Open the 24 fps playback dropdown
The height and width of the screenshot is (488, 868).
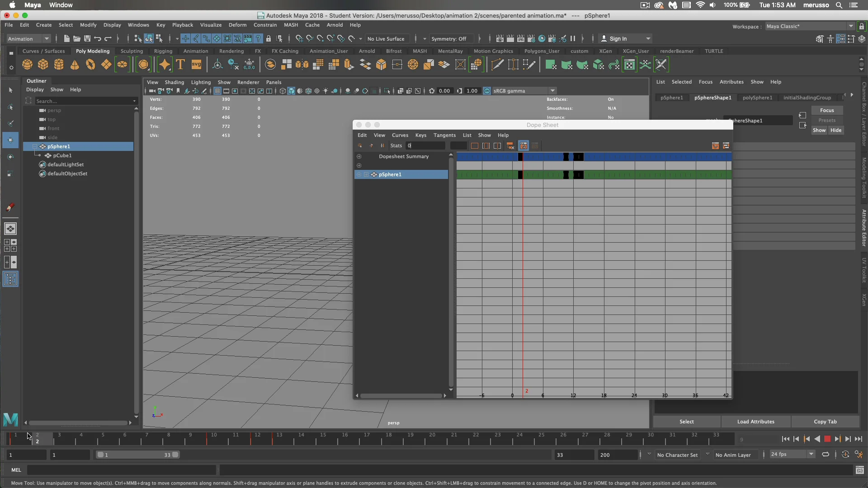pos(810,455)
